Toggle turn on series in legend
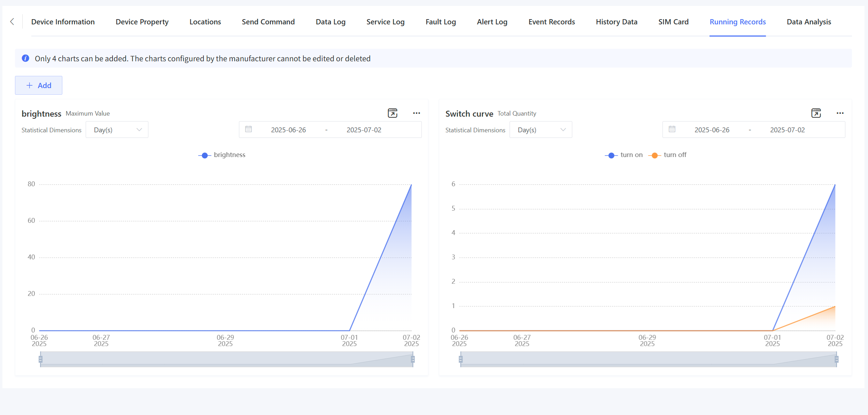The image size is (868, 415). pyautogui.click(x=624, y=155)
